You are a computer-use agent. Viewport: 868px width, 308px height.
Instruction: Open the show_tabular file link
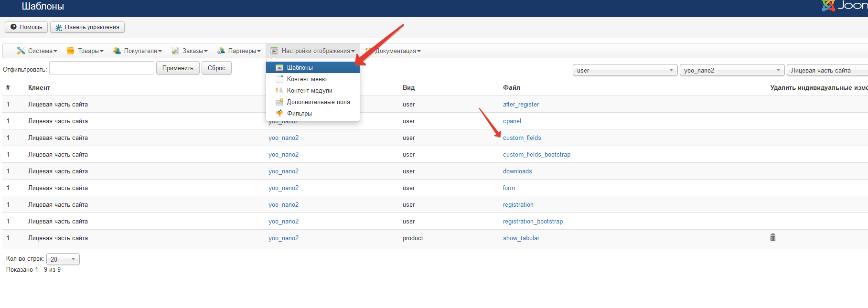(521, 238)
